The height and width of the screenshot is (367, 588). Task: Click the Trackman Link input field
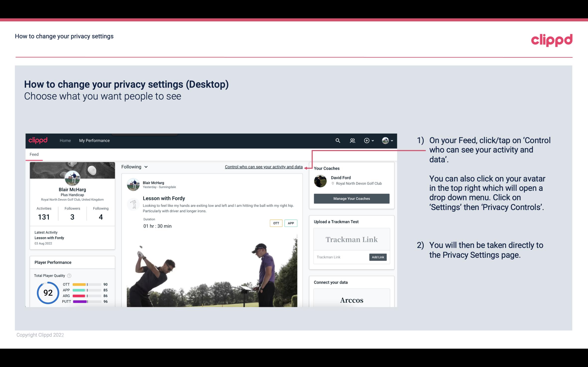(341, 257)
